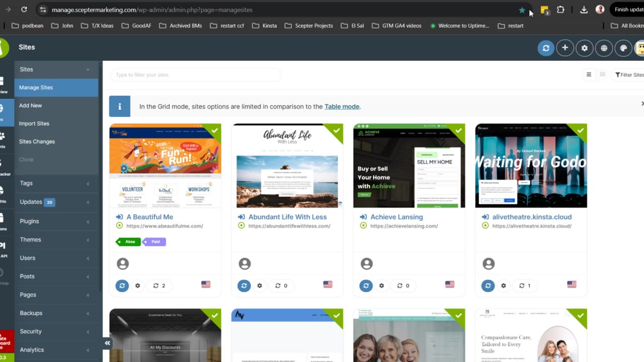The width and height of the screenshot is (644, 362).
Task: Open the browser extensions puzzle icon
Action: 560,10
